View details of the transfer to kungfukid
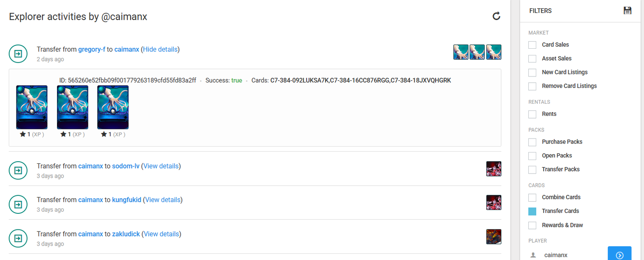Image resolution: width=644 pixels, height=260 pixels. [x=163, y=200]
